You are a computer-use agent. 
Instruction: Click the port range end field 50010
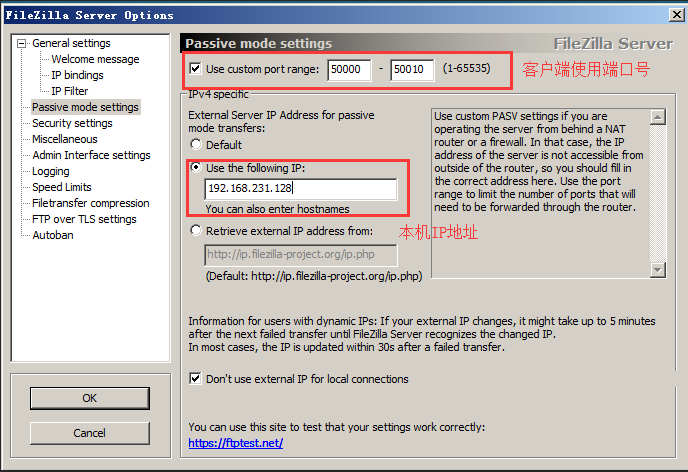(x=412, y=70)
